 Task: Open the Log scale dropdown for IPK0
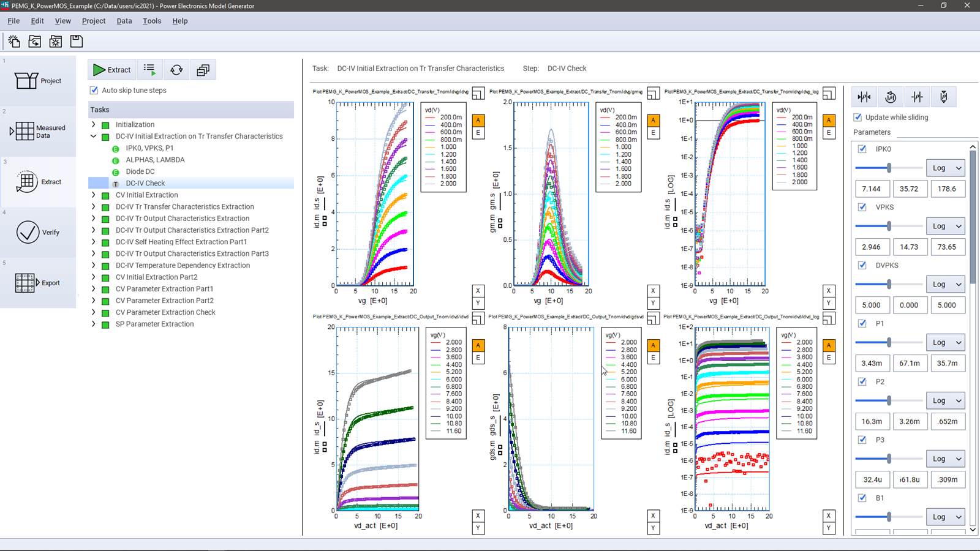[x=945, y=168]
